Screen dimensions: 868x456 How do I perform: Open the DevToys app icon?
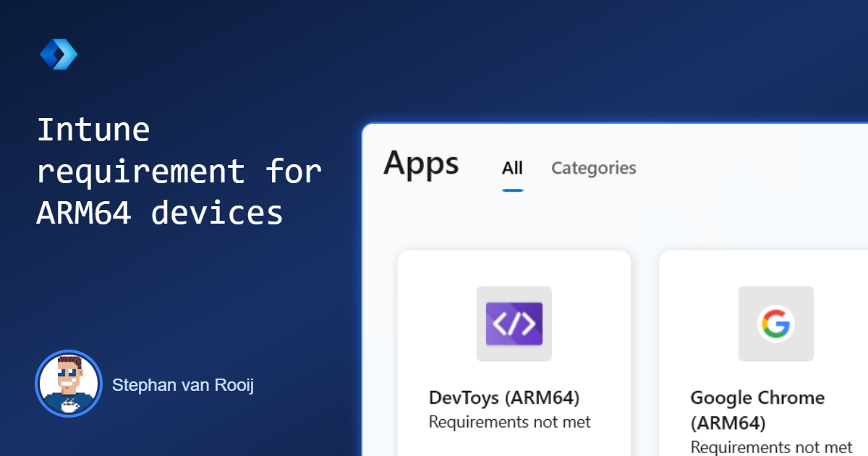[514, 324]
